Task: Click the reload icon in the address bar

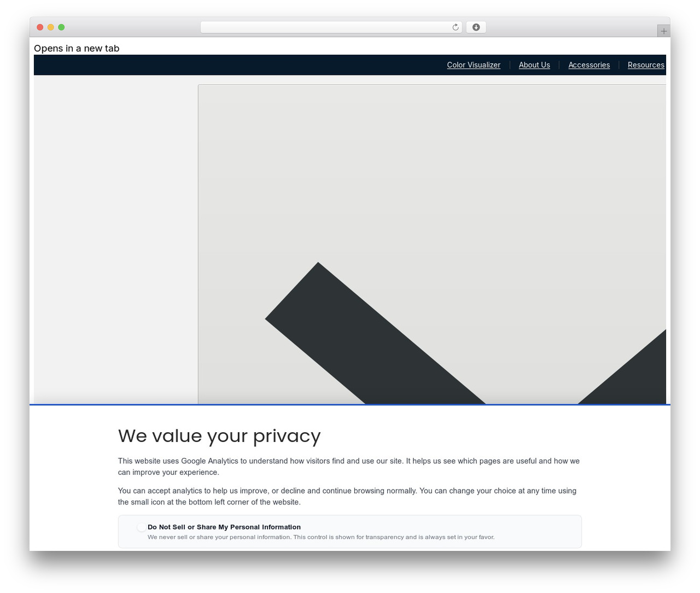Action: click(x=455, y=27)
